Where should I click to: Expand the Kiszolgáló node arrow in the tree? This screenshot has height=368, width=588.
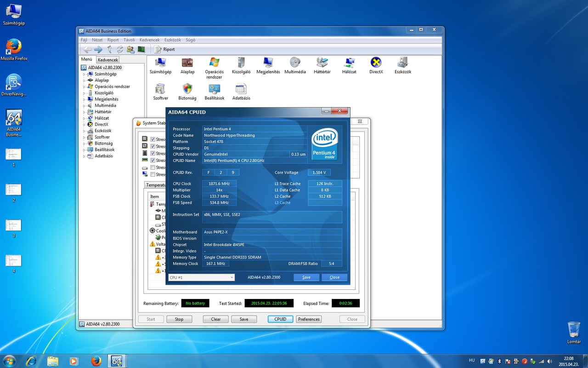tap(84, 93)
